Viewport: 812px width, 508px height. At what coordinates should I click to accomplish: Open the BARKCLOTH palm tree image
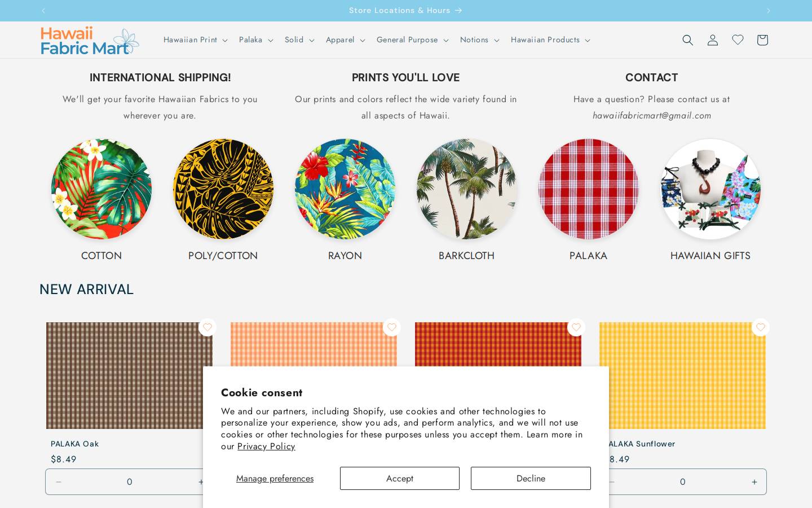[x=467, y=189]
